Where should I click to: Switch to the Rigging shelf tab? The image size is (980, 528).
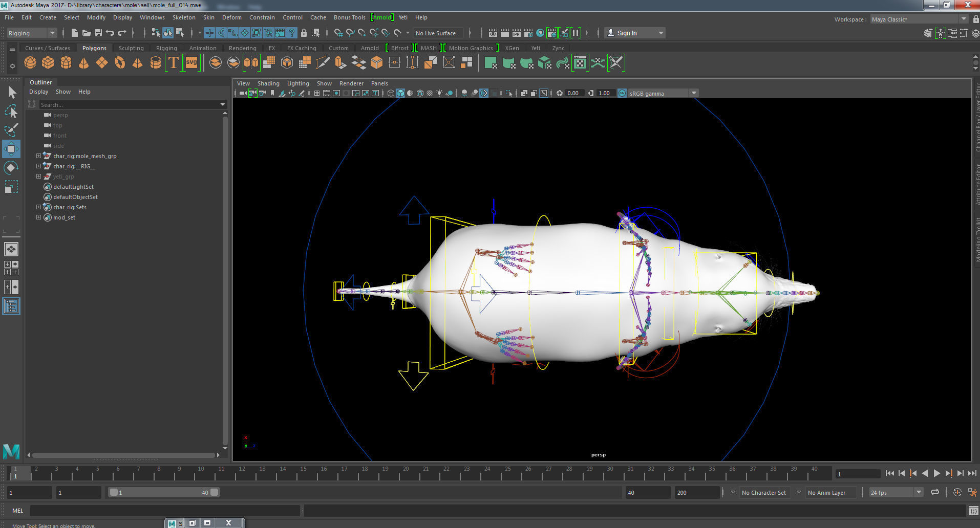166,48
